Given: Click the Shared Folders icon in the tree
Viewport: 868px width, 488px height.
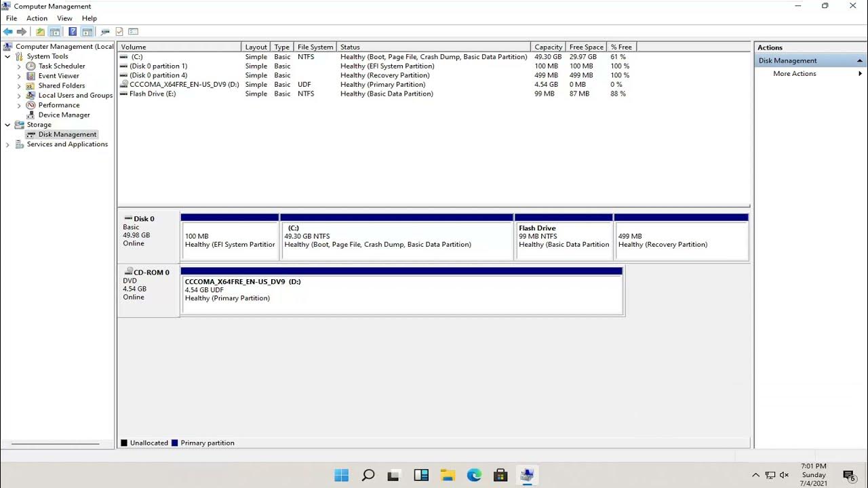Looking at the screenshot, I should tap(31, 86).
